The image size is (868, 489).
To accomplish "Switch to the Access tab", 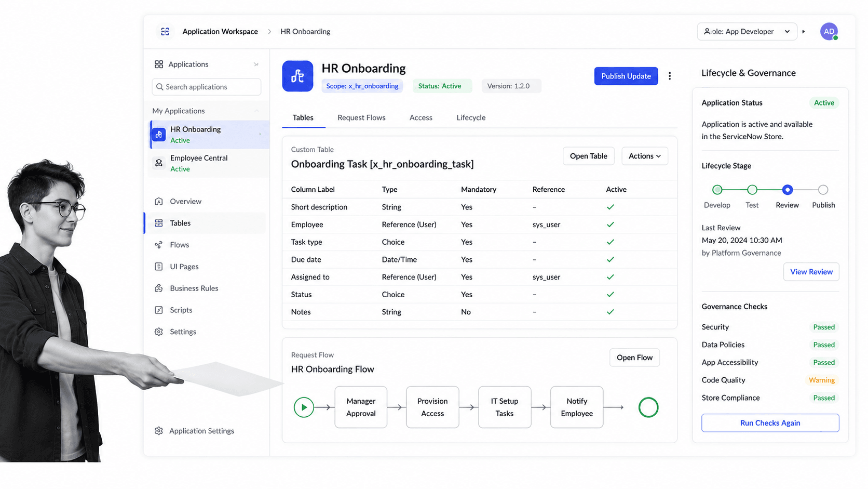I will click(x=421, y=118).
